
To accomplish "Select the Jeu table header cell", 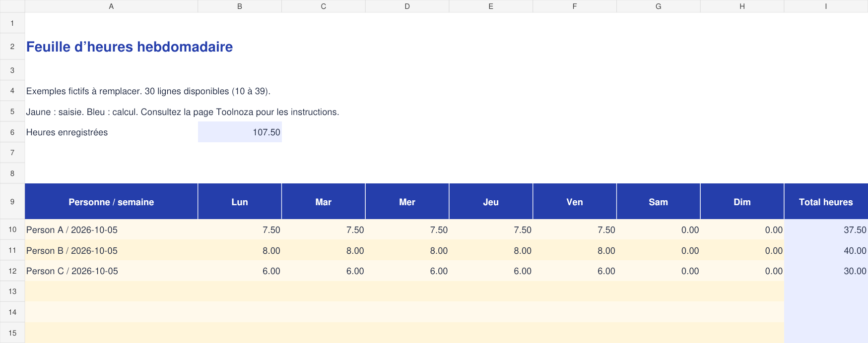I will point(491,202).
